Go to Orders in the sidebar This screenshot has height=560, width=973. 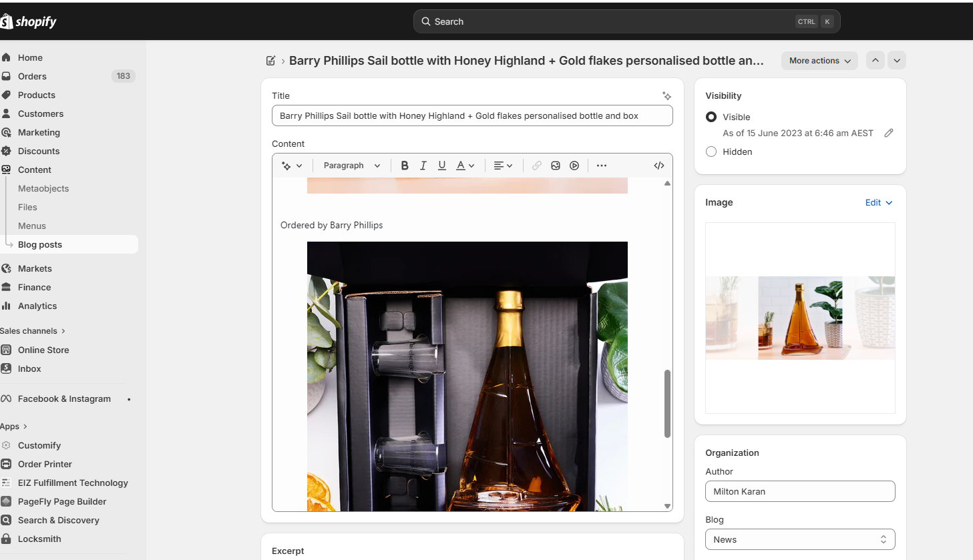32,76
